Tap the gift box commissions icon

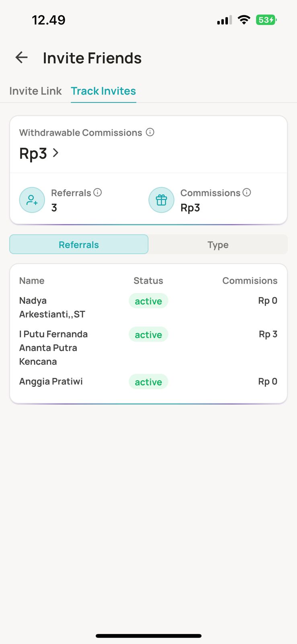pyautogui.click(x=161, y=200)
